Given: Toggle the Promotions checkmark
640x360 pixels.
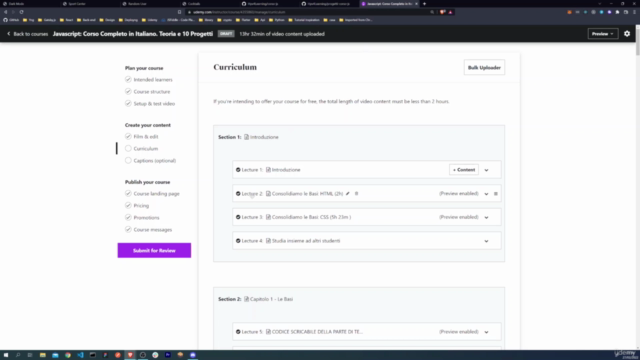Looking at the screenshot, I should click(128, 218).
